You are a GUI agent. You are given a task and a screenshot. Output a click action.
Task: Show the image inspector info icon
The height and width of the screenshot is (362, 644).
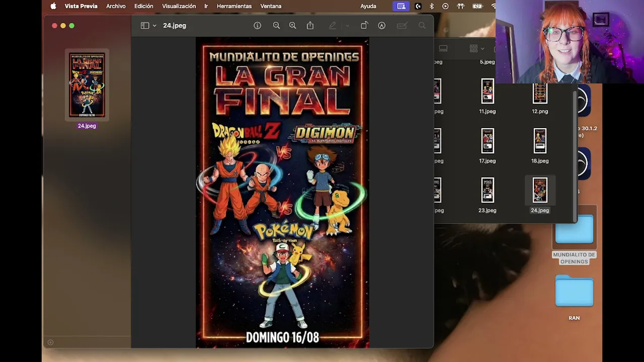pyautogui.click(x=258, y=26)
